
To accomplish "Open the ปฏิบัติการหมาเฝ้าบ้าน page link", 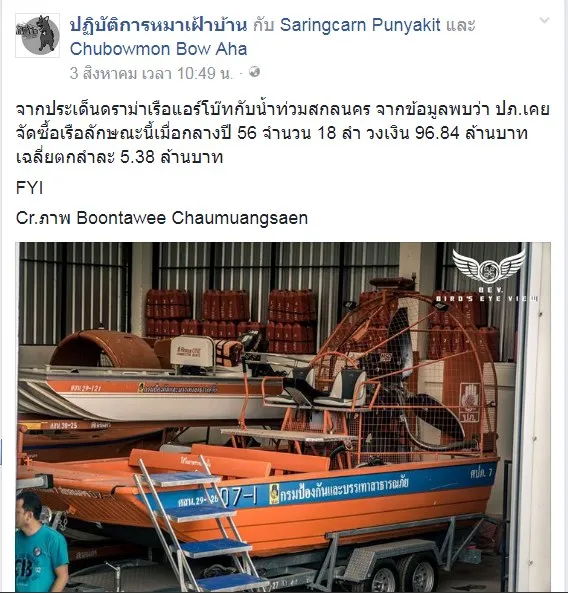I will tap(158, 25).
